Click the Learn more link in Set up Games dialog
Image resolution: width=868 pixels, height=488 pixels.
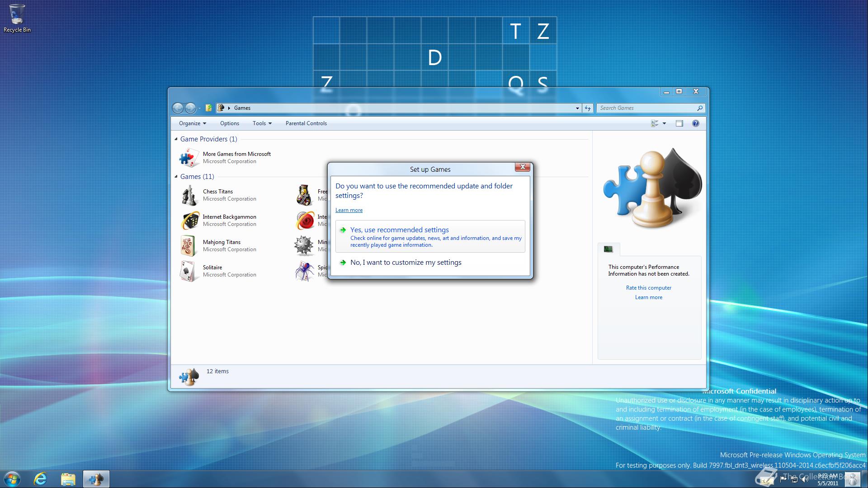[349, 210]
